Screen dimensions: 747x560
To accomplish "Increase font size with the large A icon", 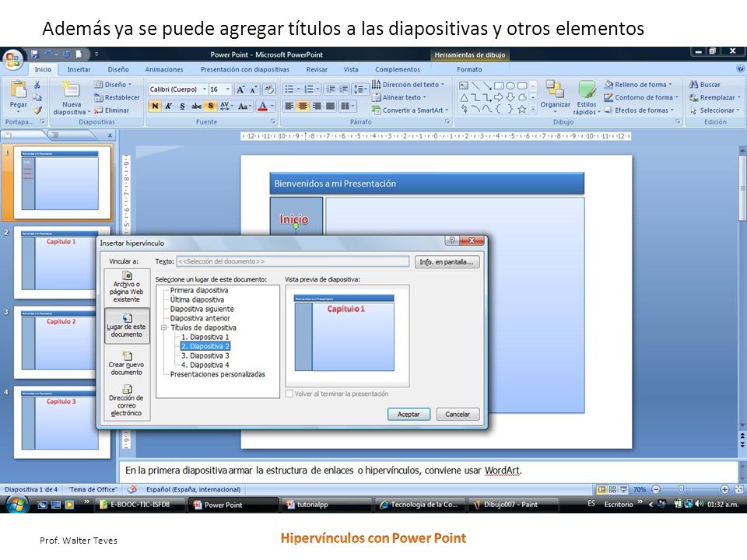I will pos(240,89).
